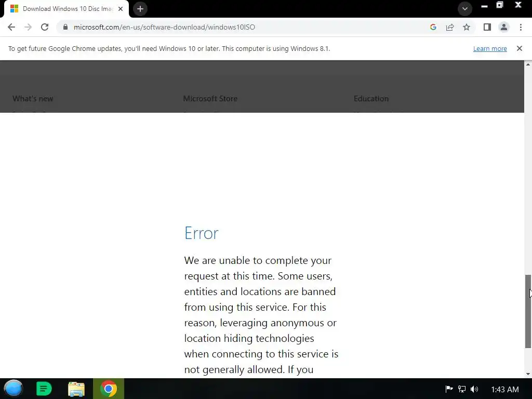Viewport: 532px width, 399px height.
Task: Restore down the Chrome window
Action: [500, 5]
